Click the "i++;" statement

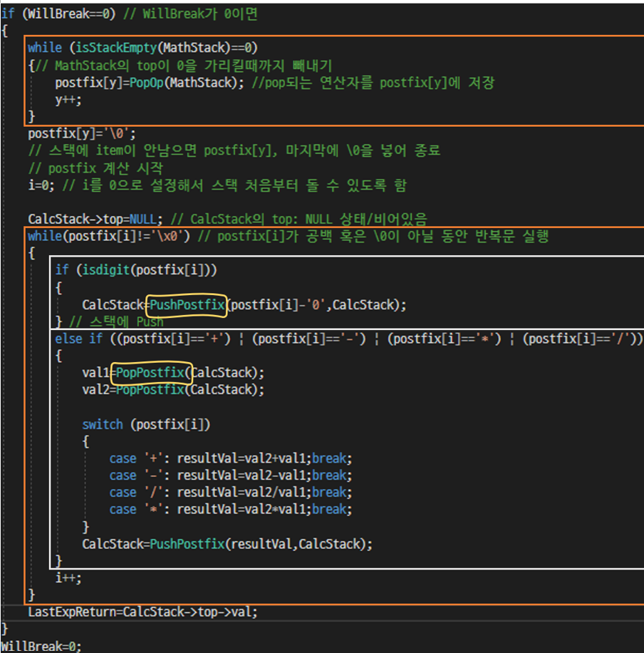[68, 578]
